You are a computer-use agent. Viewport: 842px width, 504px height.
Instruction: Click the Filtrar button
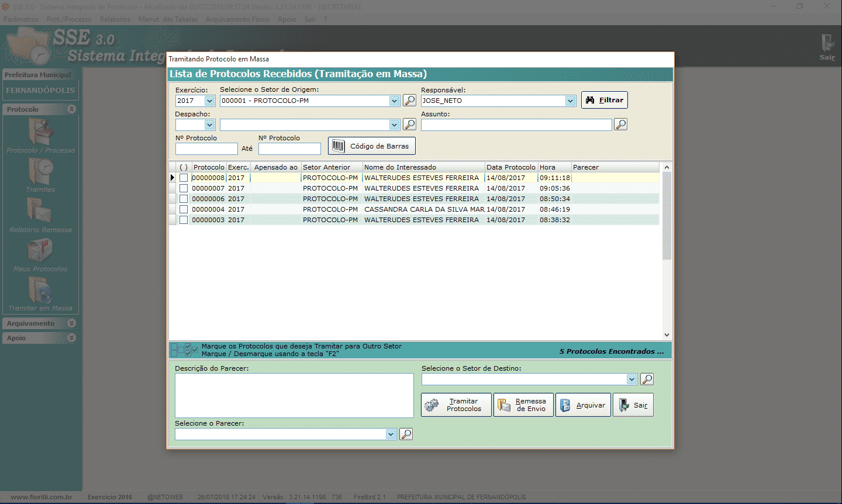coord(604,100)
